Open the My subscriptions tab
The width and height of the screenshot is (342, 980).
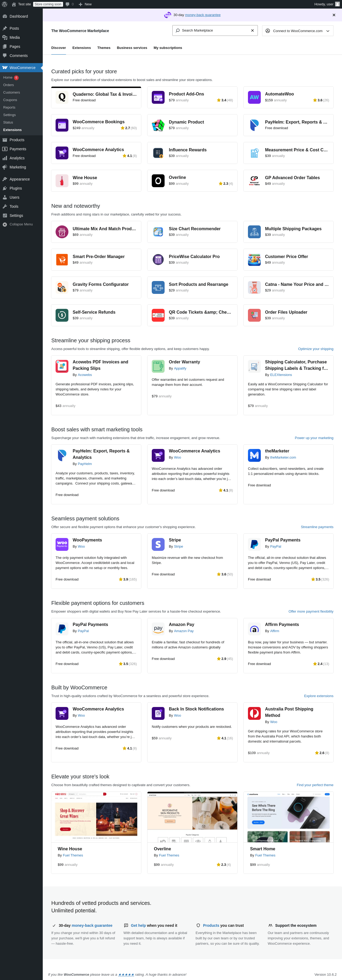coord(168,48)
